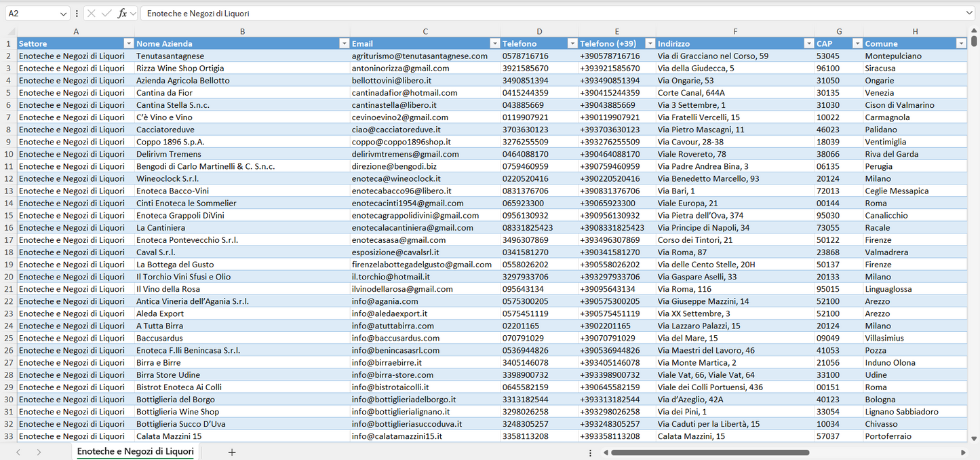Viewport: 980px width, 460px height.
Task: Click the Aleda Export cell
Action: [x=242, y=313]
